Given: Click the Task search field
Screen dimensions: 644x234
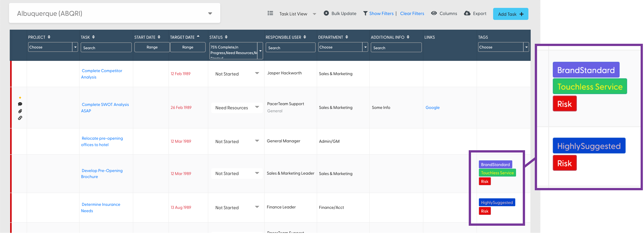Looking at the screenshot, I should pos(106,47).
